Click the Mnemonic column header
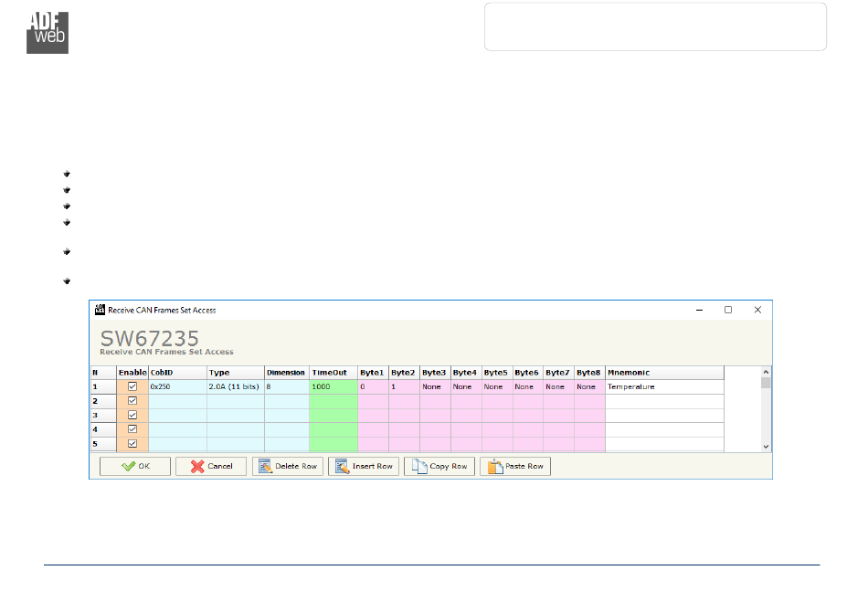The image size is (868, 602). point(664,373)
